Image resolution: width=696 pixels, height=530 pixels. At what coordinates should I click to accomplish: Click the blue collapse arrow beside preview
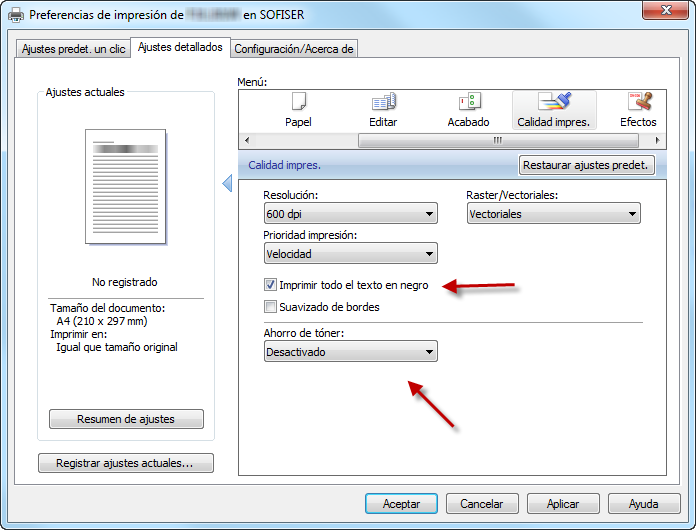click(x=227, y=183)
